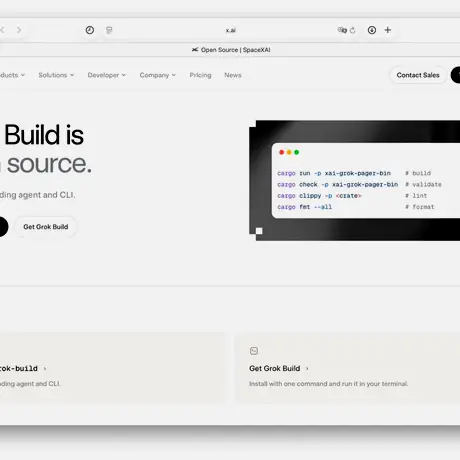
Task: Select the Open Source | SpaceXAI tab
Action: click(x=231, y=50)
